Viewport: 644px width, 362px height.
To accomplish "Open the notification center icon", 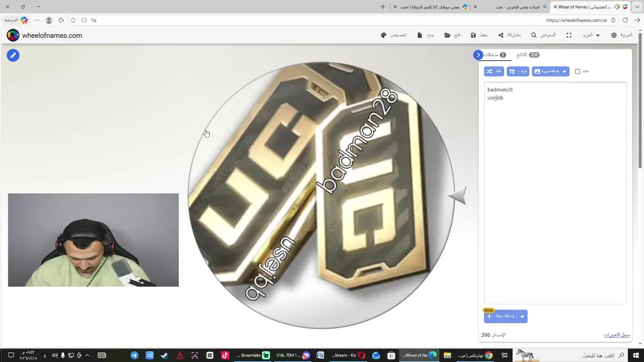I will [11, 355].
